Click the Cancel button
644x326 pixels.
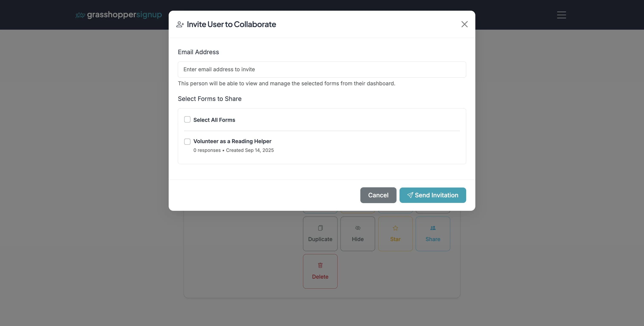[378, 195]
